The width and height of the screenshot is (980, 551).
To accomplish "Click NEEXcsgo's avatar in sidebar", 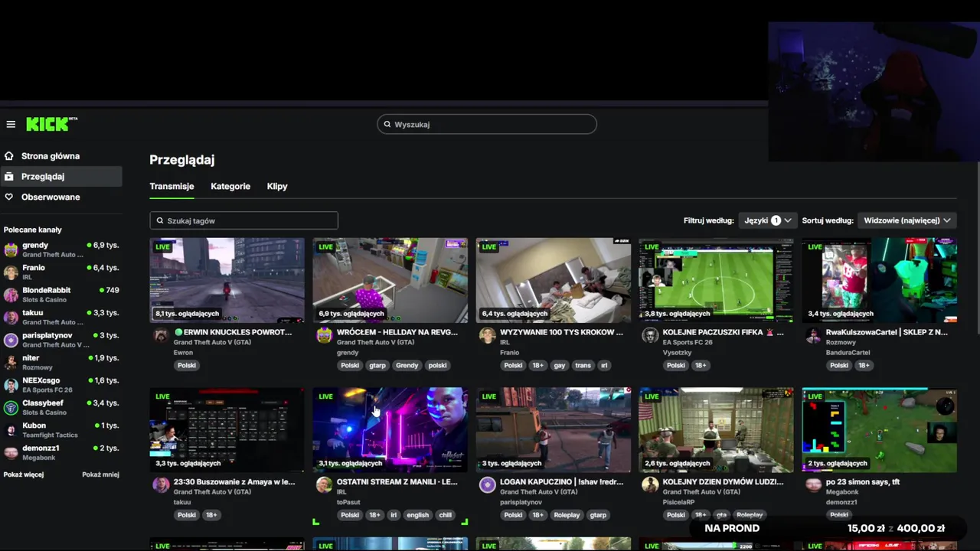I will [x=11, y=385].
